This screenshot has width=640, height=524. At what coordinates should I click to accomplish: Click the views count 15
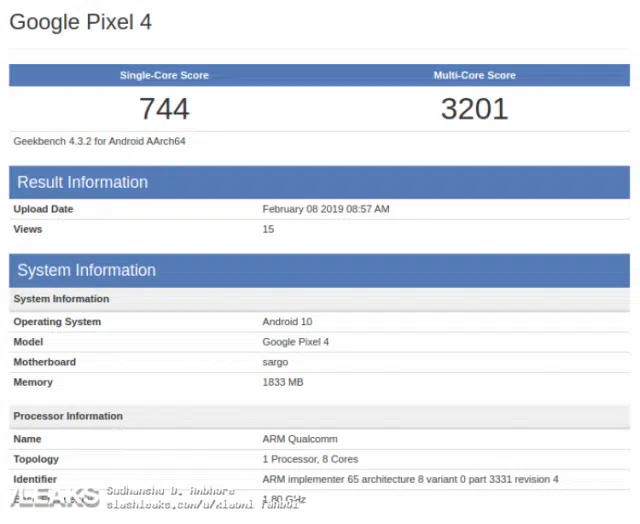(268, 229)
